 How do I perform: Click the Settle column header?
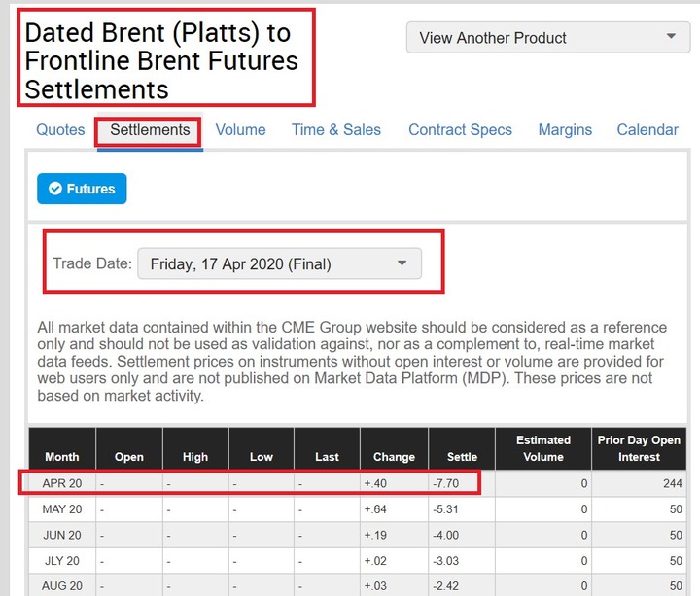tap(462, 448)
